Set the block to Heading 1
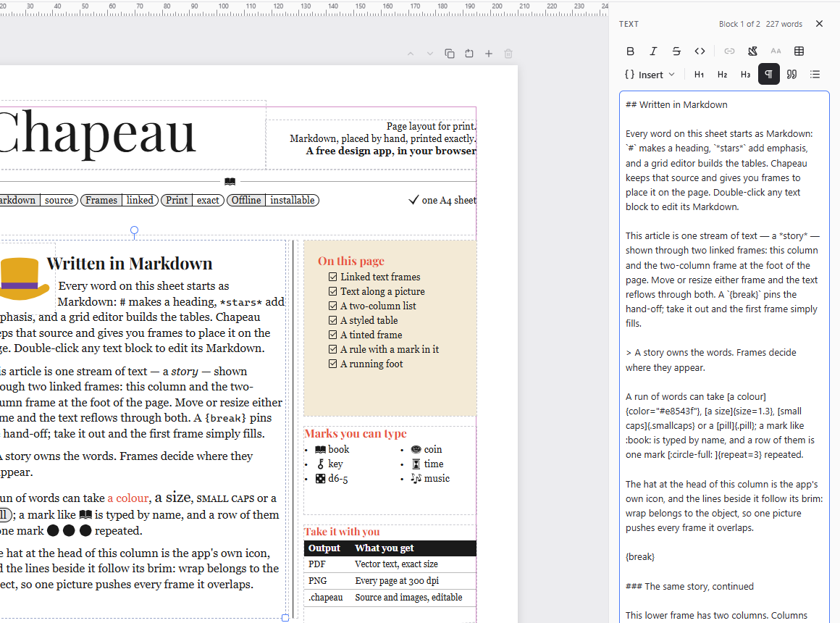Image resolution: width=840 pixels, height=623 pixels. pyautogui.click(x=699, y=75)
